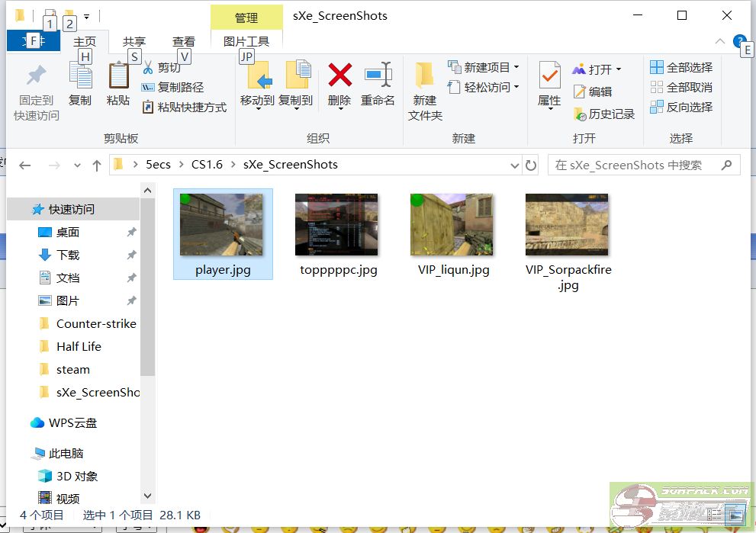Viewport: 756px width, 533px height.
Task: Click the red Delete (删除) icon
Action: 339,75
